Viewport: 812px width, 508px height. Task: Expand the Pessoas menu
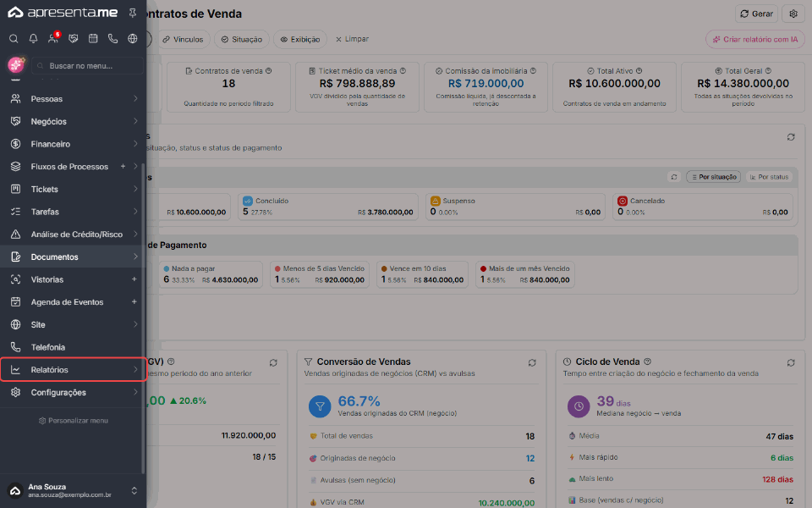coord(72,98)
